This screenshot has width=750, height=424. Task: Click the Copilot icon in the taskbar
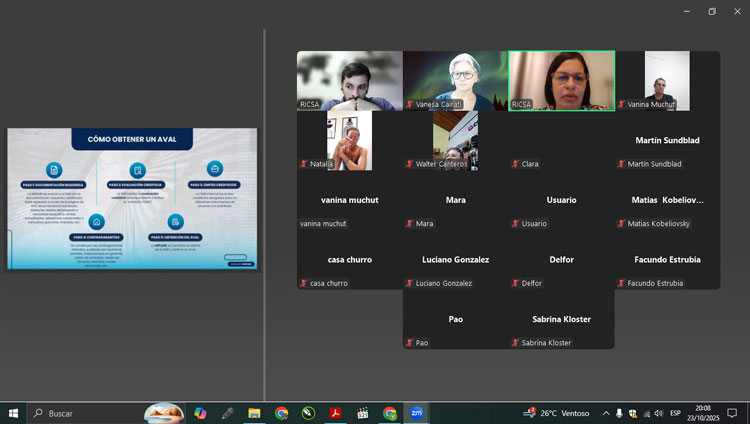tap(200, 413)
